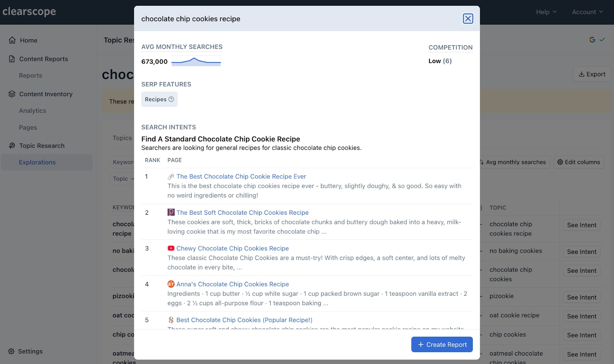Click the favicon of rank 2 result
The image size is (614, 364).
[x=171, y=212]
